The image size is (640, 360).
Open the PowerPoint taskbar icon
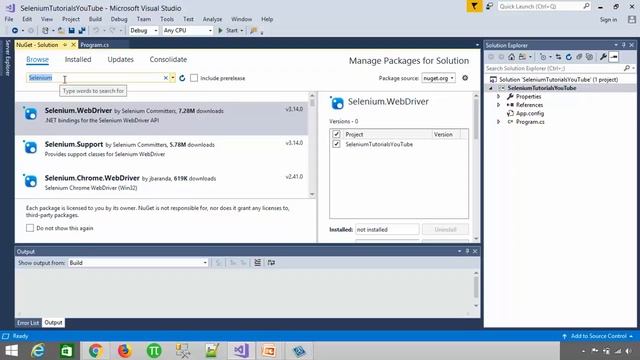pos(269,351)
